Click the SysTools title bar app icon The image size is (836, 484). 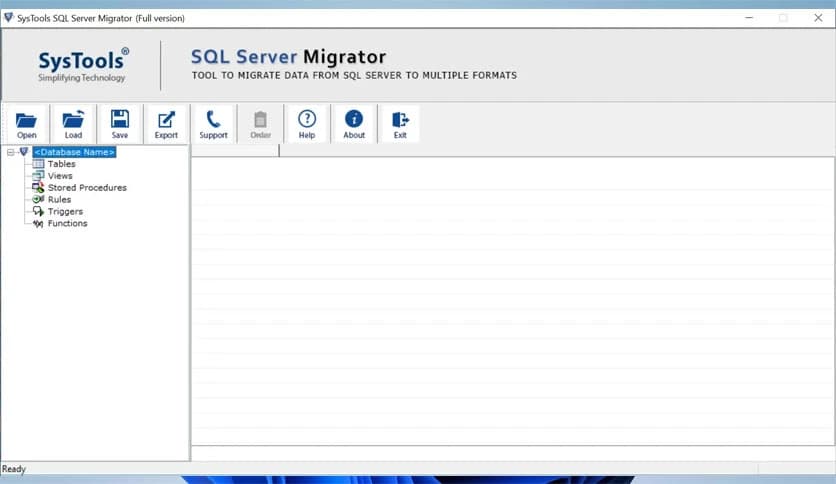(8, 18)
